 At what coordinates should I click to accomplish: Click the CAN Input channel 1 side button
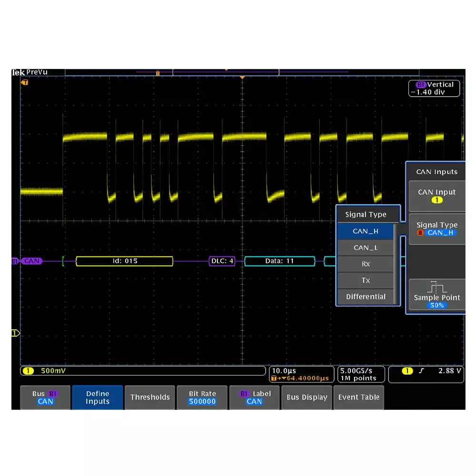437,196
